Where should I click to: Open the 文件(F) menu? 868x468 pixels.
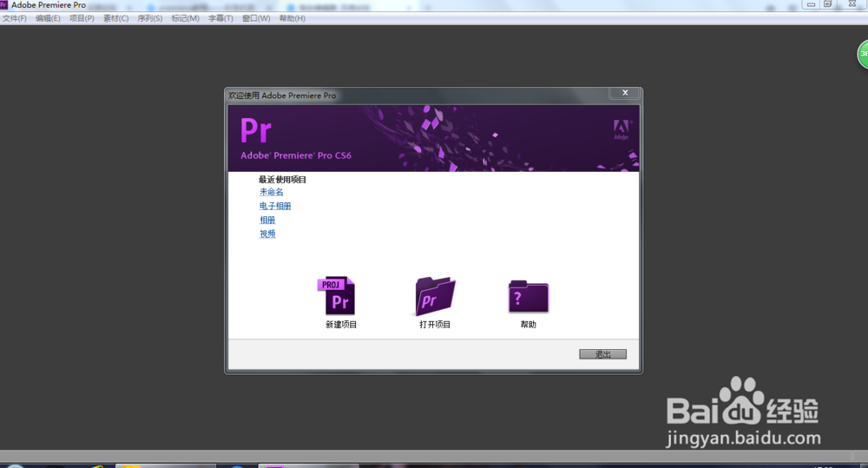(x=15, y=18)
